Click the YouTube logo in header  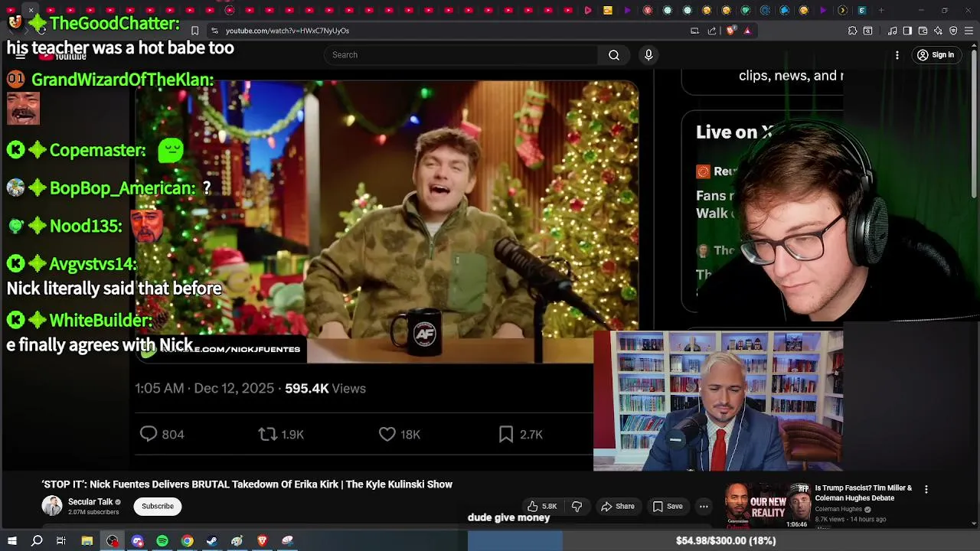63,56
